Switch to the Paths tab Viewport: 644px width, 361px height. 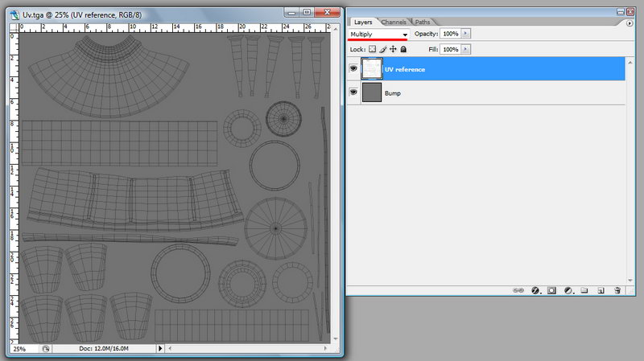point(423,22)
